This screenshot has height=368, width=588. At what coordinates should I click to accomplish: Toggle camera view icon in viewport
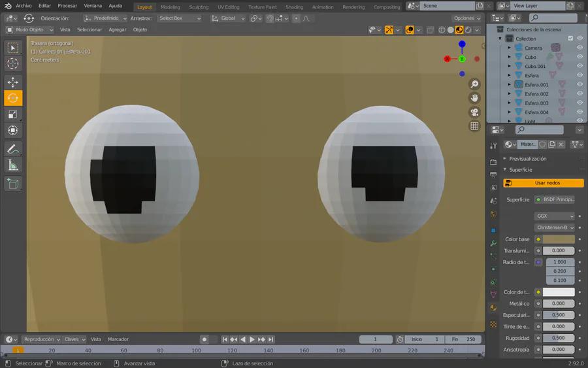[475, 112]
